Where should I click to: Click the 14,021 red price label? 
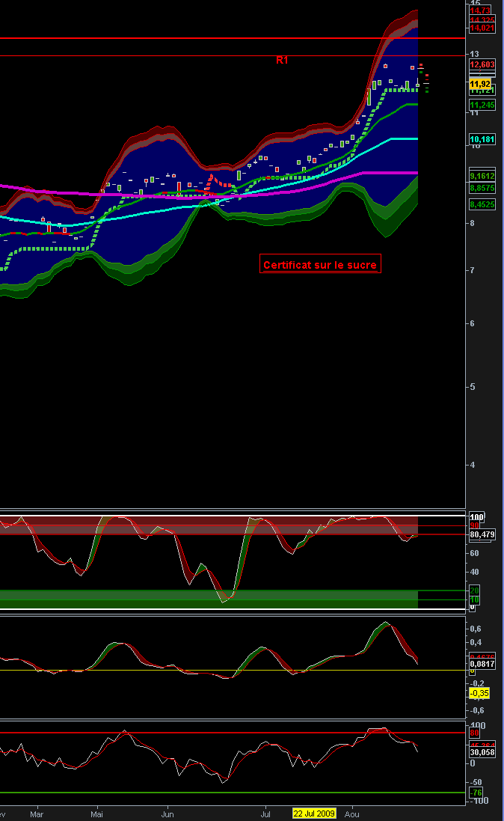coord(482,28)
